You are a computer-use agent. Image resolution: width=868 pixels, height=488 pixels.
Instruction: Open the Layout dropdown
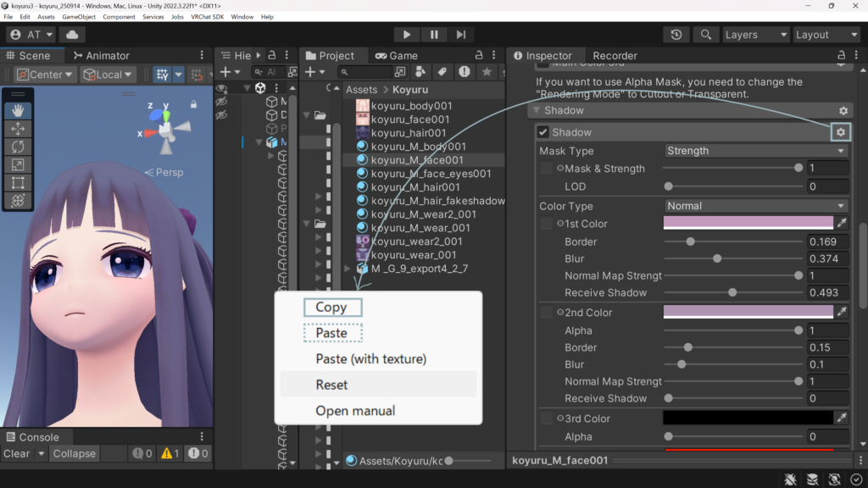pyautogui.click(x=827, y=34)
